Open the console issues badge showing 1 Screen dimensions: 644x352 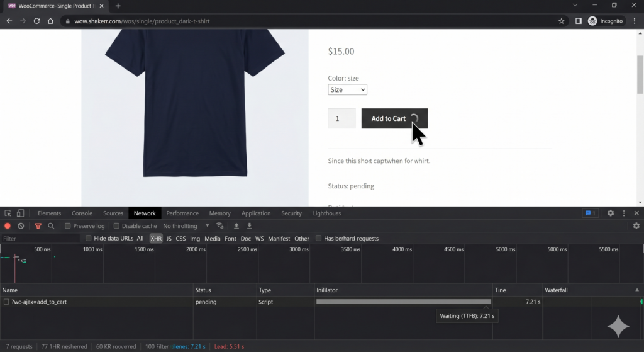tap(590, 213)
